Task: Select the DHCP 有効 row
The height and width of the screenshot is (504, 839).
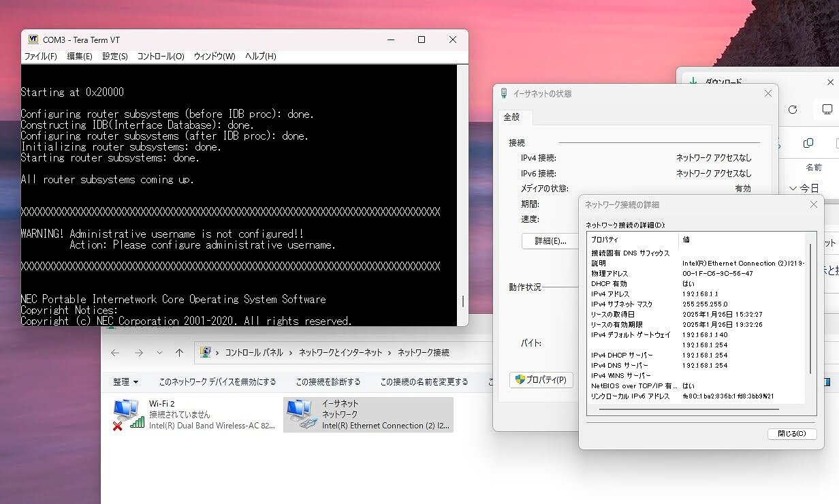Action: 697,284
